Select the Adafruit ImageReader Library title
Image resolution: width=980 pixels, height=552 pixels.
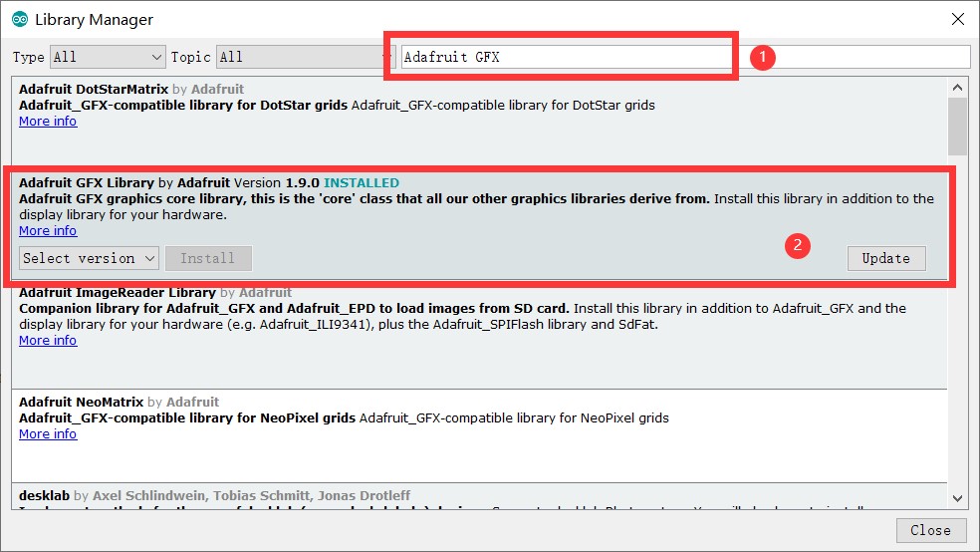[118, 293]
